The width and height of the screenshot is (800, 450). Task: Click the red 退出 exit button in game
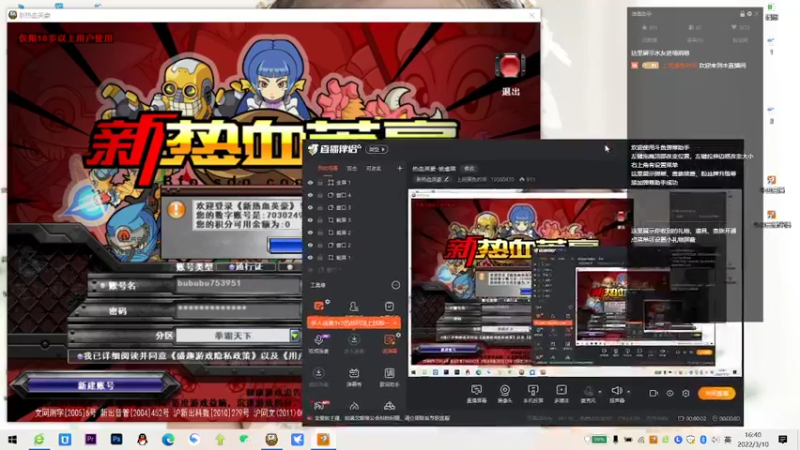coord(510,66)
